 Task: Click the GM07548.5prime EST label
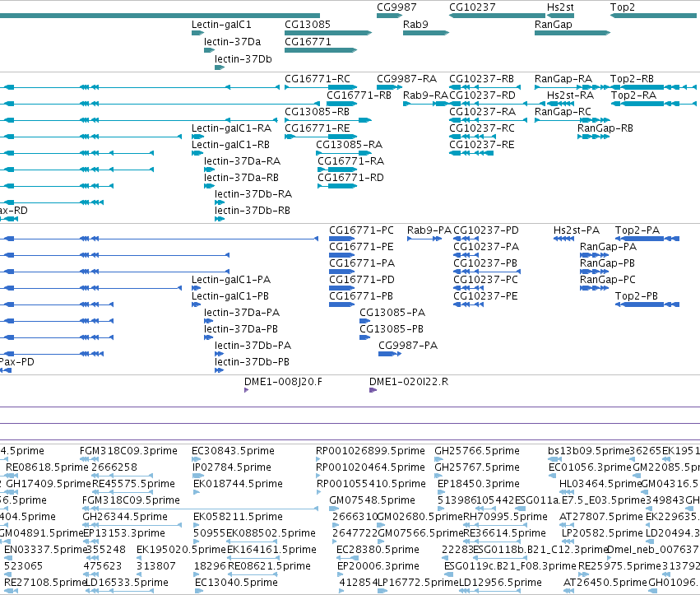[x=373, y=501]
